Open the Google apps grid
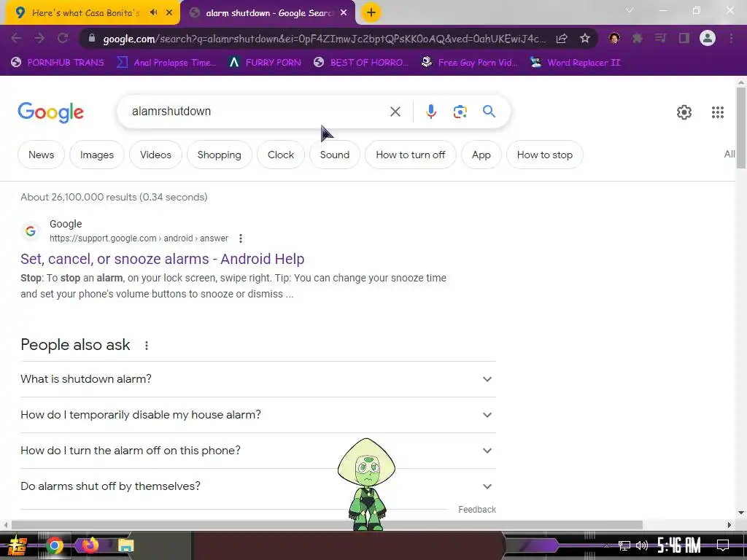Image resolution: width=747 pixels, height=560 pixels. pyautogui.click(x=718, y=112)
